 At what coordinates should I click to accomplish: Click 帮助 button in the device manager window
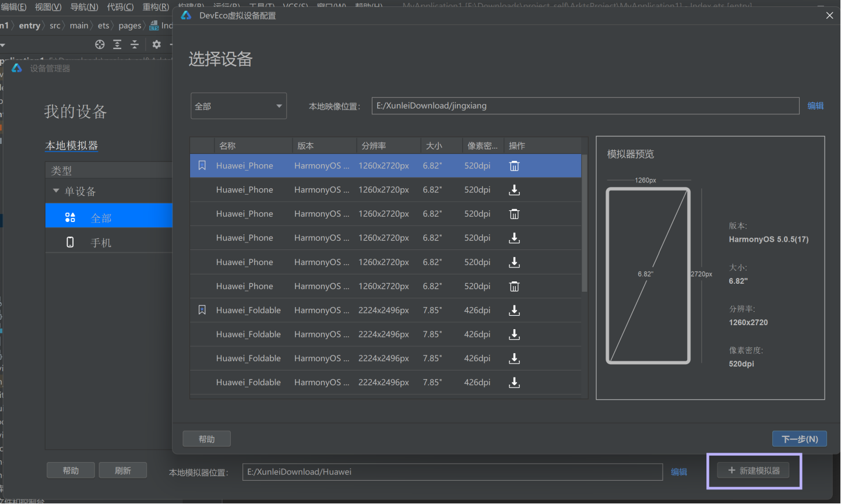coord(71,470)
